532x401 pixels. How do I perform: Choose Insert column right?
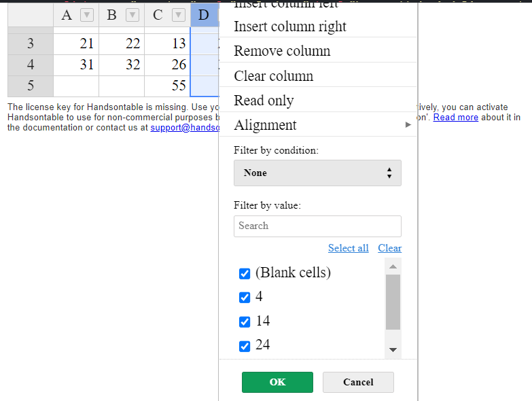[x=290, y=27]
